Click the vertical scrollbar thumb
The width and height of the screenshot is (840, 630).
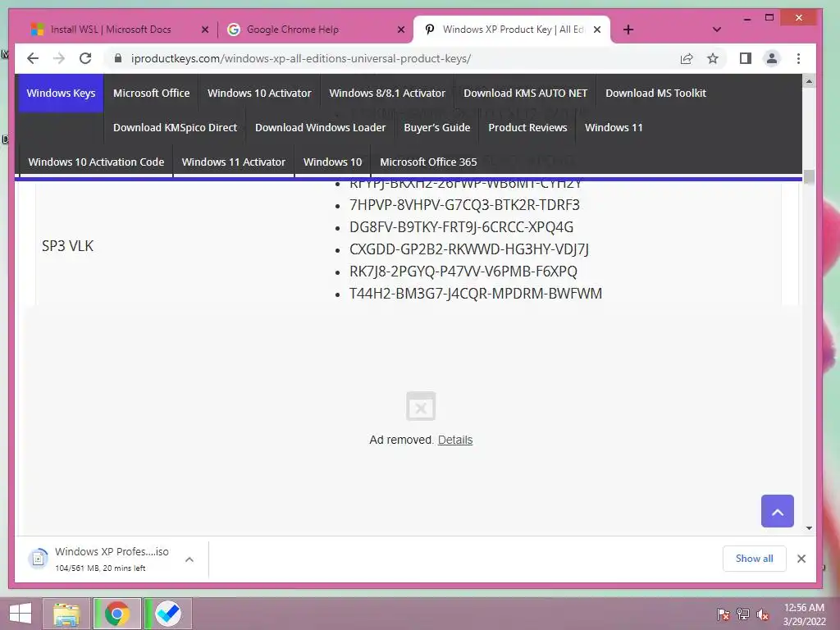[809, 177]
